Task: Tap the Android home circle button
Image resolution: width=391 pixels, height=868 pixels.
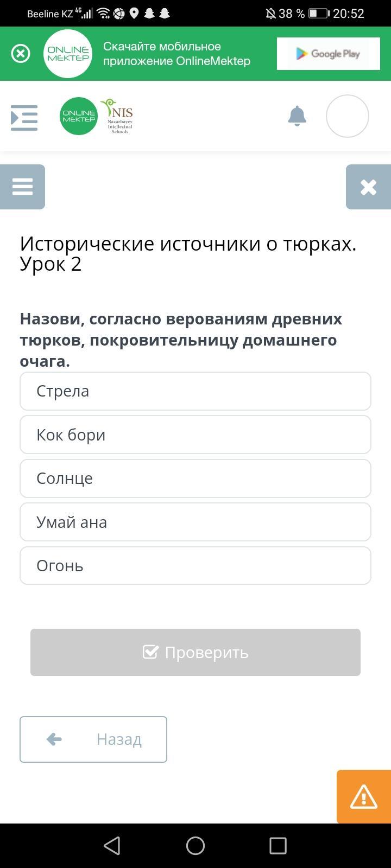Action: coord(195,845)
